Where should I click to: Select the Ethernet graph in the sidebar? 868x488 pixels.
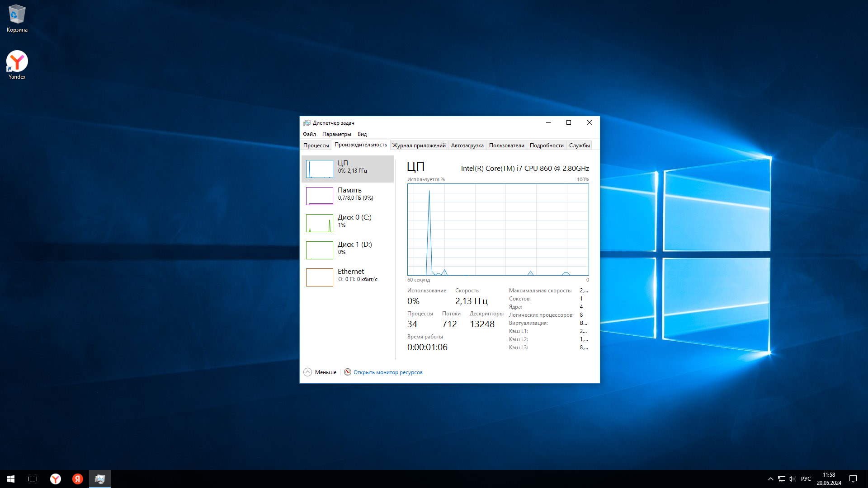(x=320, y=277)
